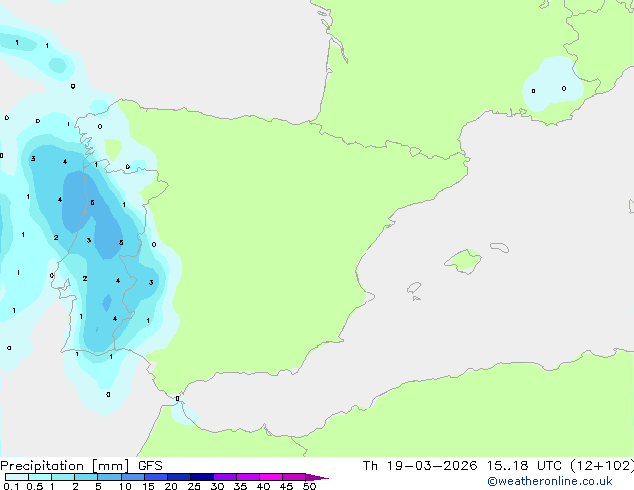Select the 30–35 mm legend swatch
The width and height of the screenshot is (634, 490).
point(225,477)
